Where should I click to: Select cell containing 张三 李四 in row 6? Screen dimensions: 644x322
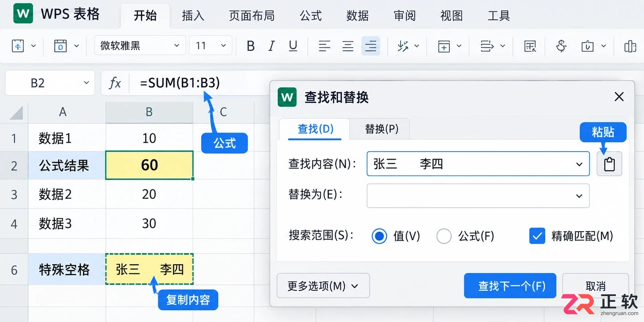[149, 269]
